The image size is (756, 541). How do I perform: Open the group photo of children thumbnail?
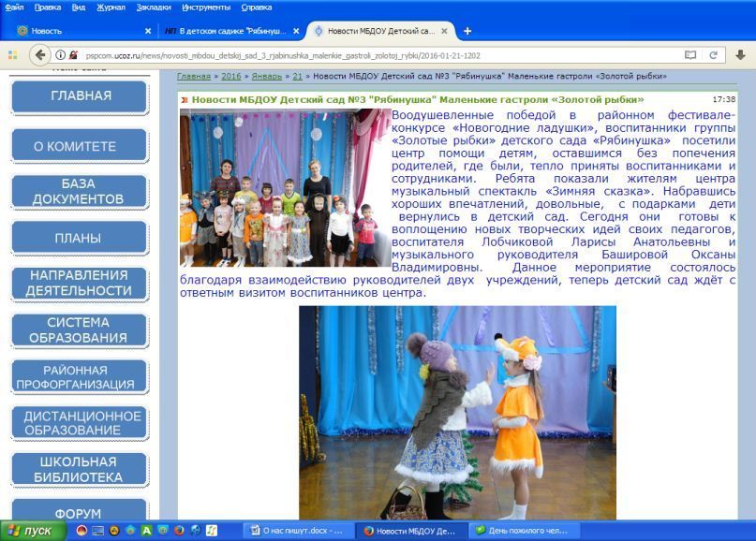point(286,187)
